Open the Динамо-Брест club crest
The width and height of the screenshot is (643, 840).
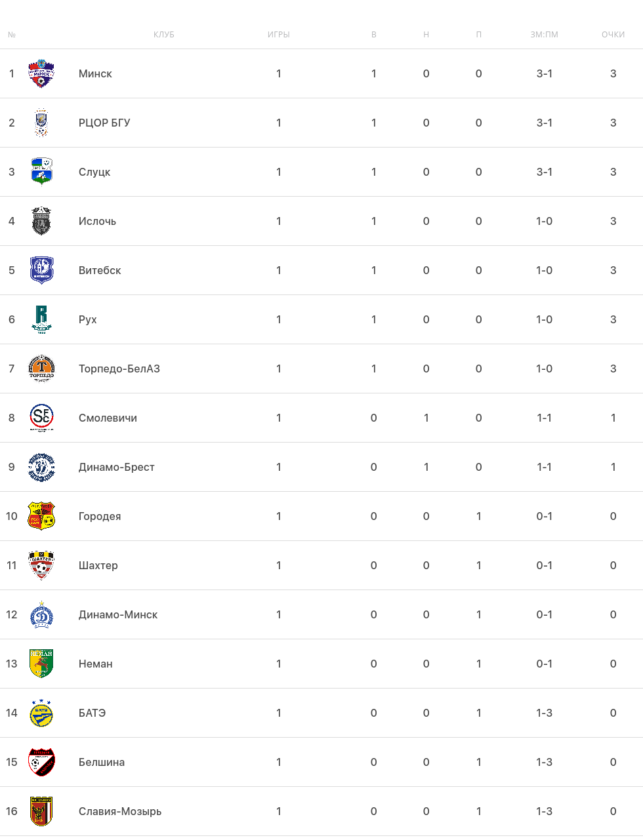41,467
